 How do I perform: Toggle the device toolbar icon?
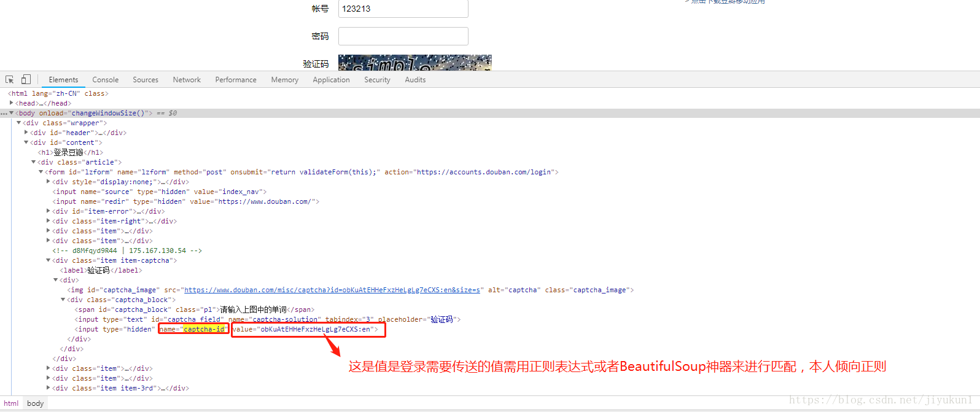(x=26, y=79)
